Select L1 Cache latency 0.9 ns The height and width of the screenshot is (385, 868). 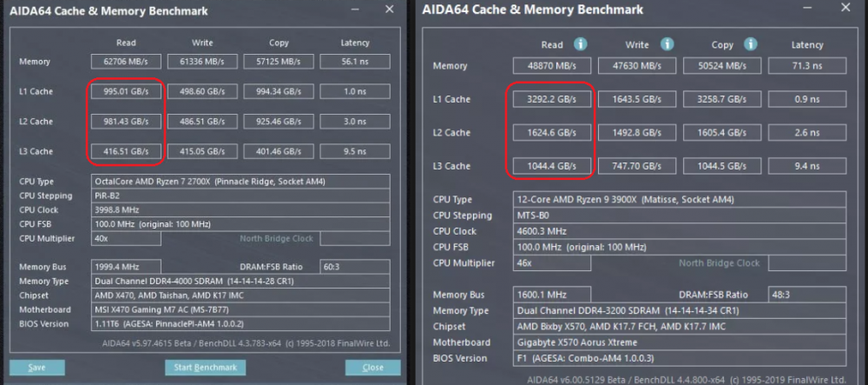click(x=807, y=99)
